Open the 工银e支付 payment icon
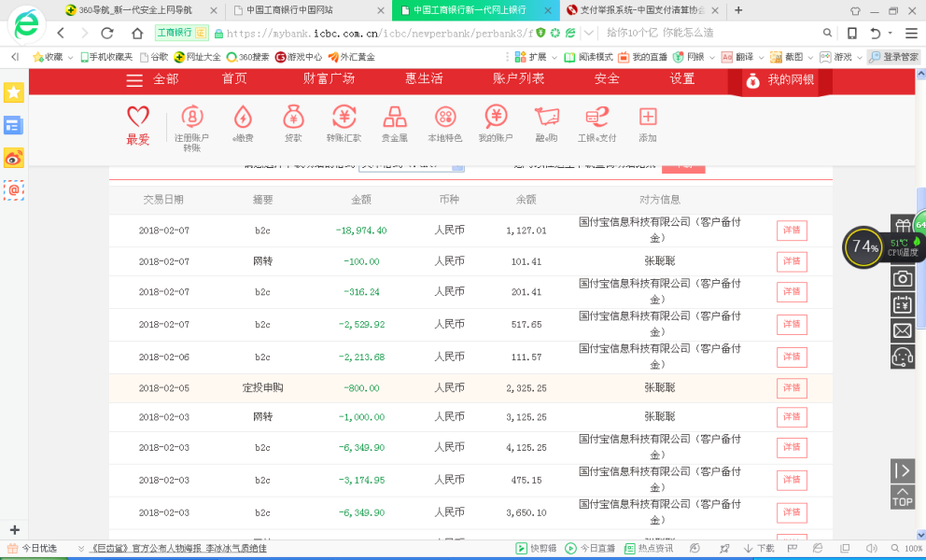Viewport: 926px width, 560px height. [x=596, y=118]
